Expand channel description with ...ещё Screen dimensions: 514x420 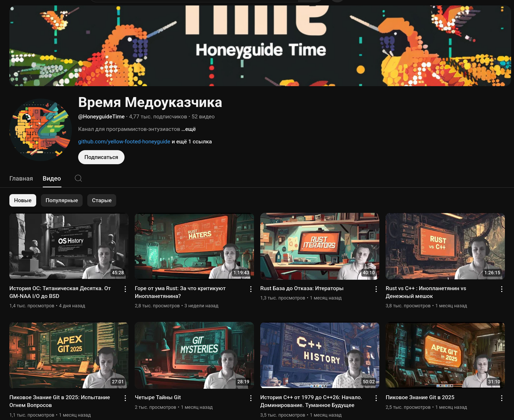pos(189,129)
